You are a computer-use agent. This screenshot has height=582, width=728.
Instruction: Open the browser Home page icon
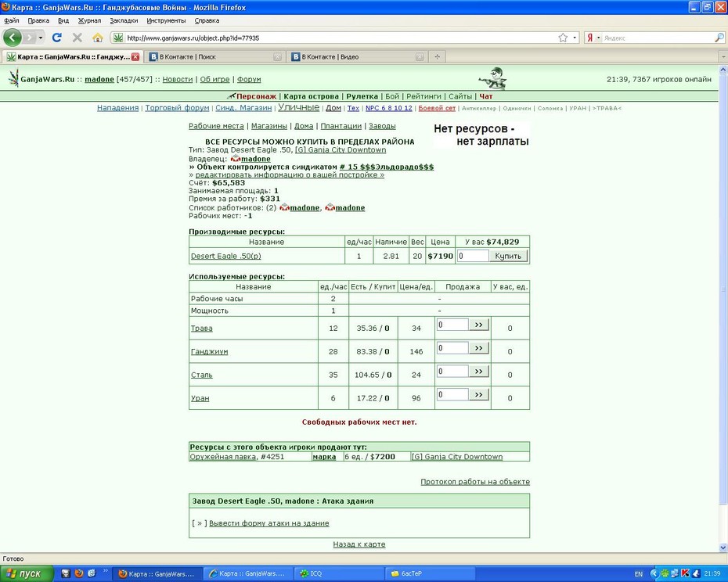coord(98,38)
